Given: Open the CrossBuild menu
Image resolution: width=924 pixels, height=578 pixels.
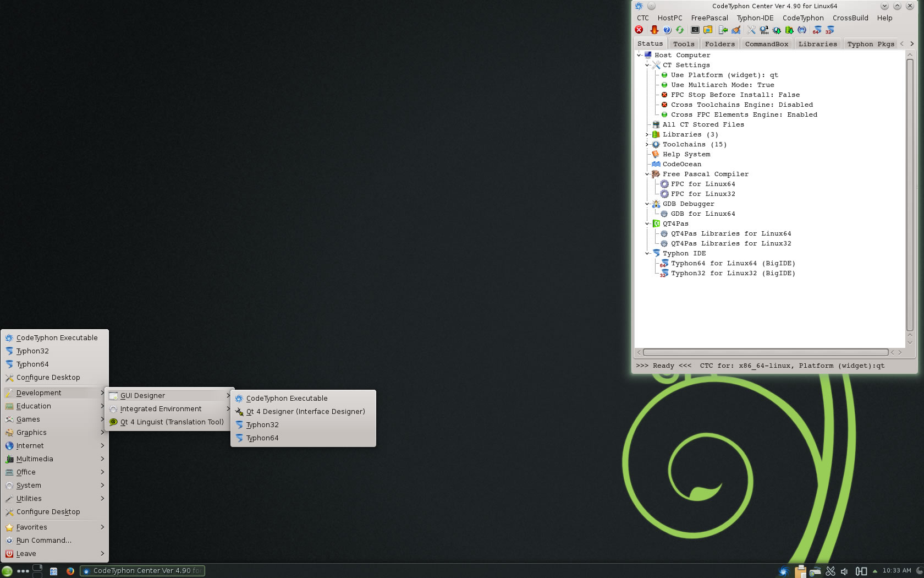Looking at the screenshot, I should click(x=850, y=18).
